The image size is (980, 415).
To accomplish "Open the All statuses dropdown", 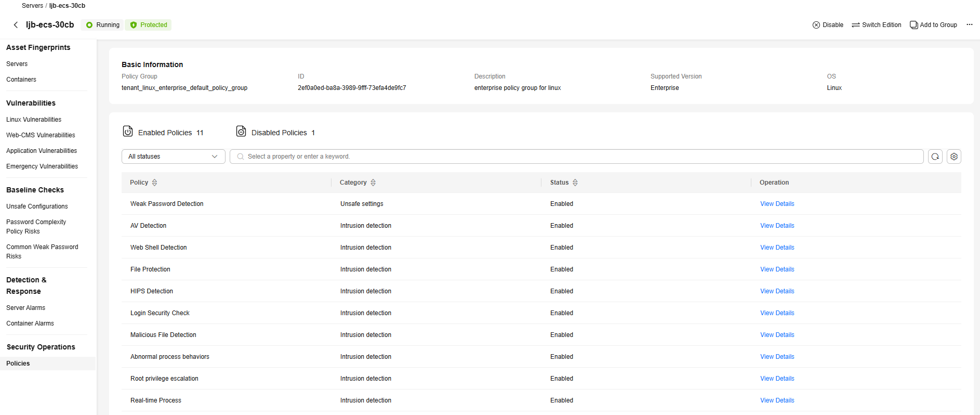I will (173, 157).
